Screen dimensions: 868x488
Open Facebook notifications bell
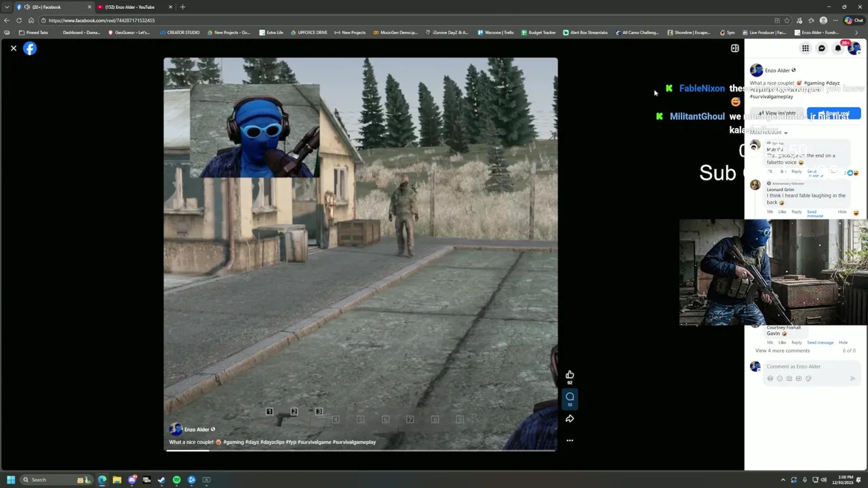837,48
